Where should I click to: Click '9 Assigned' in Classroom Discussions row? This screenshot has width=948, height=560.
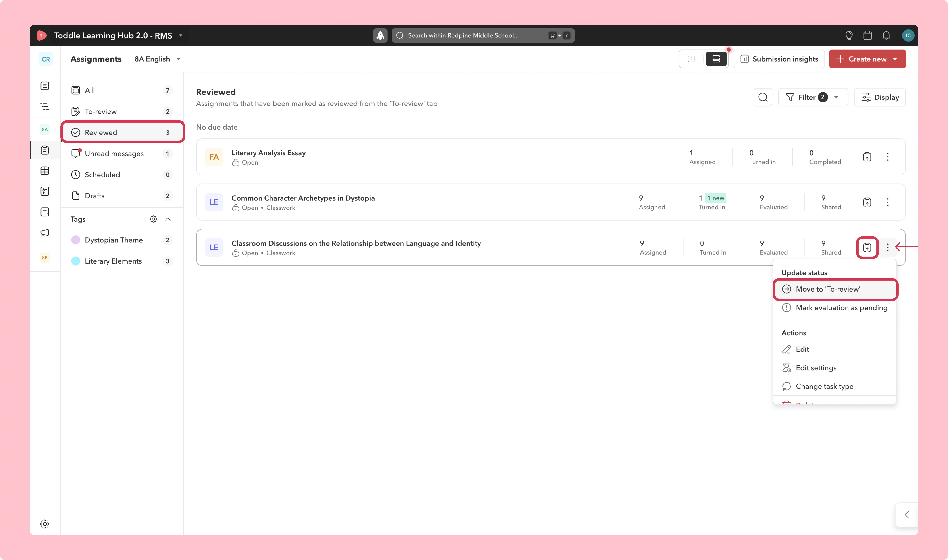pos(653,248)
